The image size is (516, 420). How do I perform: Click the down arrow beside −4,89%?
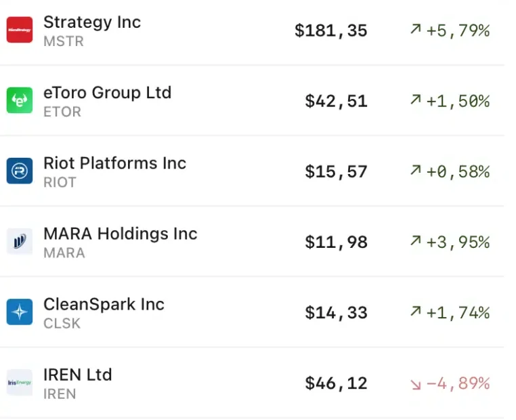pyautogui.click(x=415, y=383)
